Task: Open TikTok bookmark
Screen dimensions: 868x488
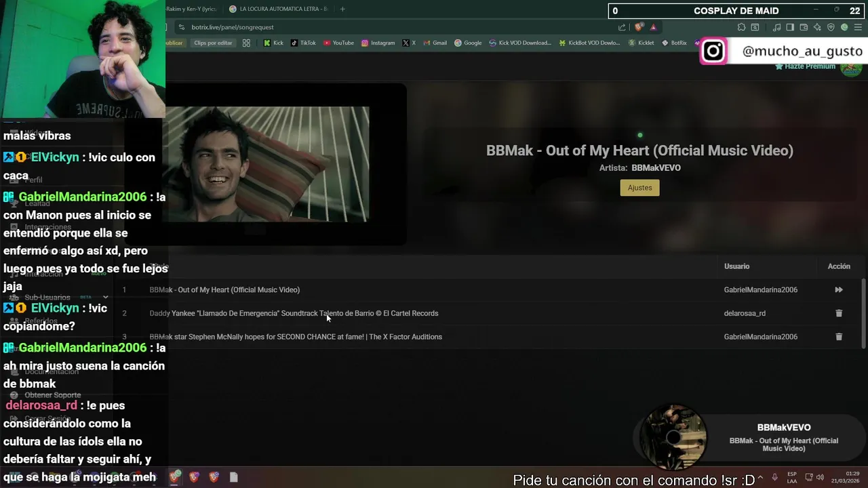Action: coord(303,43)
